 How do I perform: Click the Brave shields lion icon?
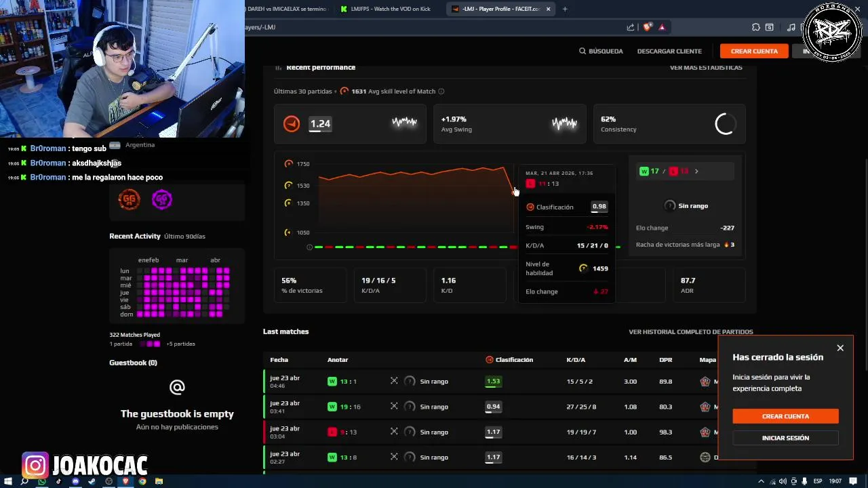647,27
